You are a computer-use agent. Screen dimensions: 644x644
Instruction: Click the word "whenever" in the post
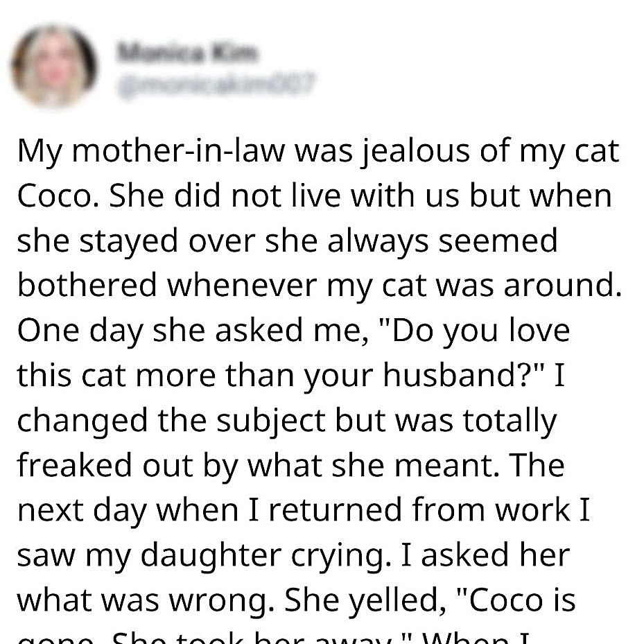pyautogui.click(x=242, y=285)
